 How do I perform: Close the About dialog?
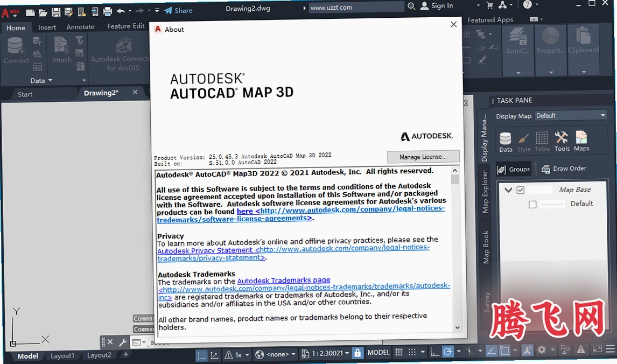tap(453, 24)
